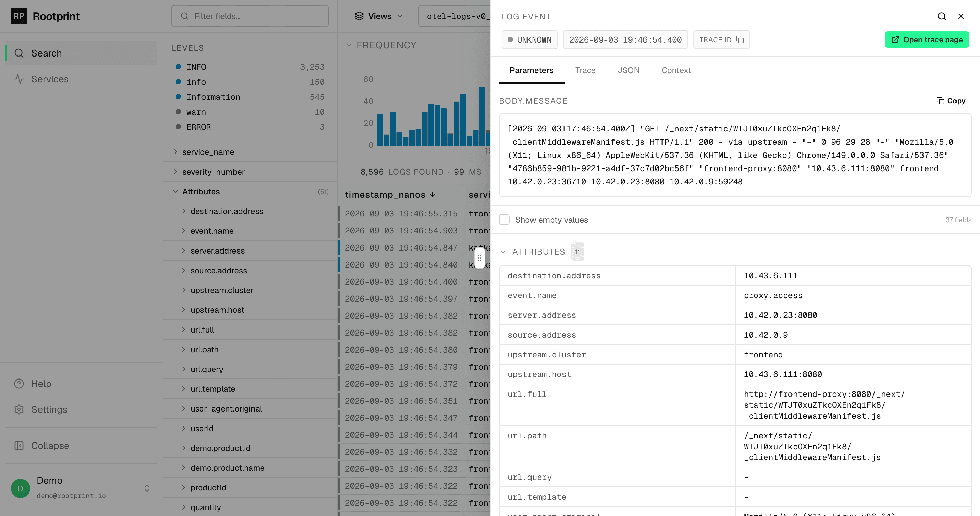Viewport: 980px width, 516px height.
Task: Click the UNKNOWN severity badge
Action: click(x=529, y=39)
